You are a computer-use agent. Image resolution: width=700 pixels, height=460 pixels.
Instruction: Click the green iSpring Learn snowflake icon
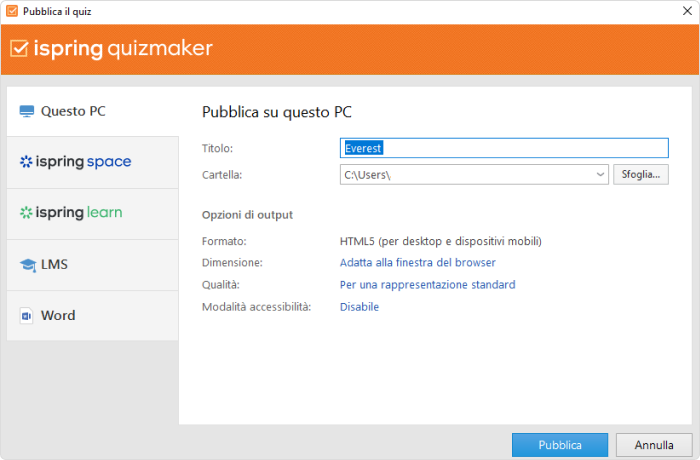tap(26, 213)
